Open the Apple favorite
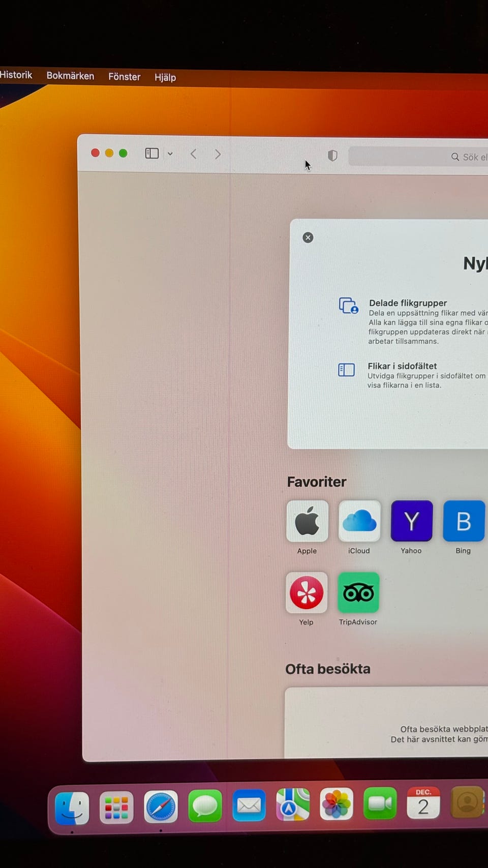The width and height of the screenshot is (488, 868). [308, 521]
